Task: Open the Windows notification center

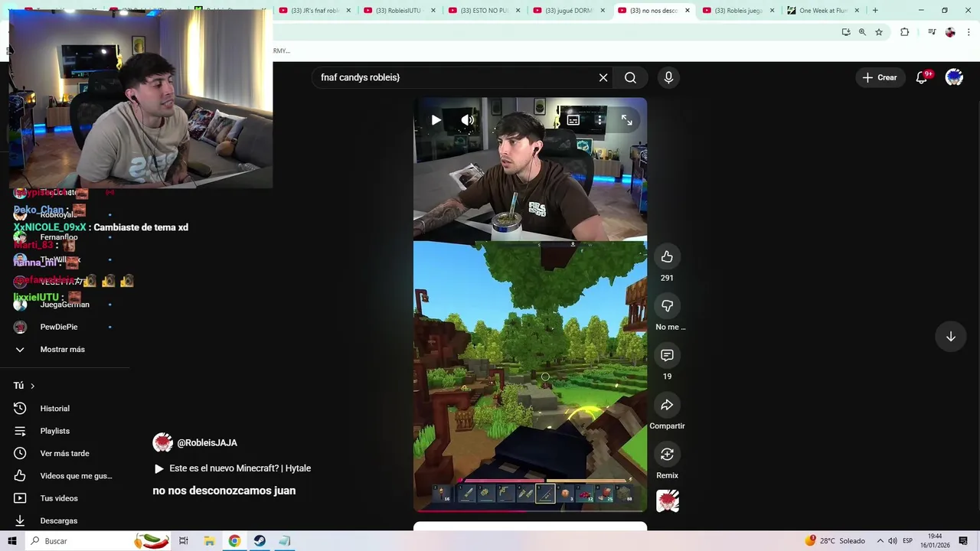Action: [963, 541]
